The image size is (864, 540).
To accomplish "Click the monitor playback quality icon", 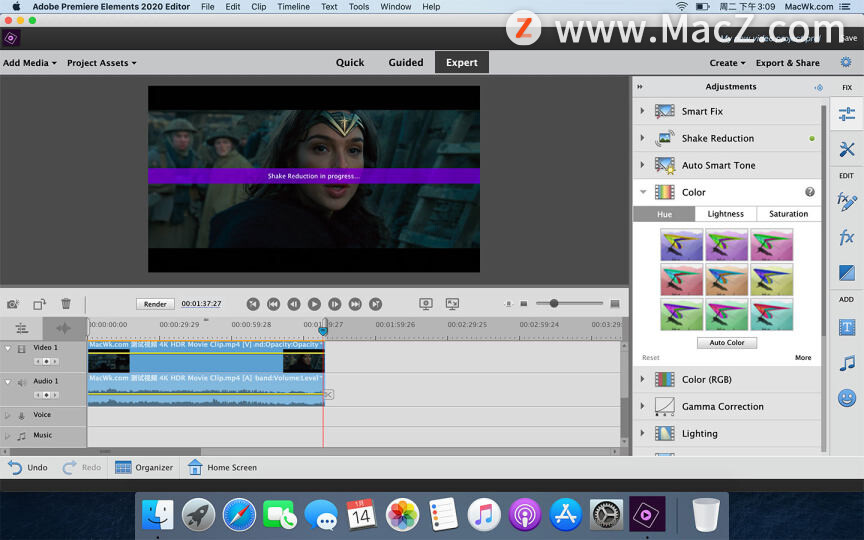I will coord(425,304).
